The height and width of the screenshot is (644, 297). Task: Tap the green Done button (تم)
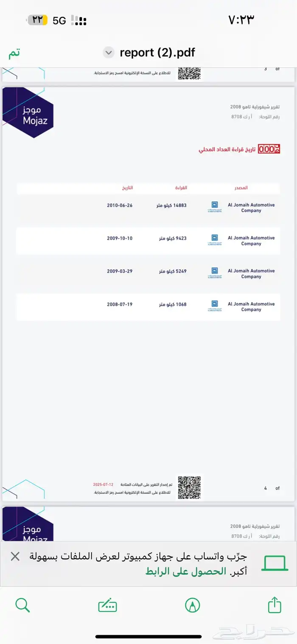coord(14,53)
